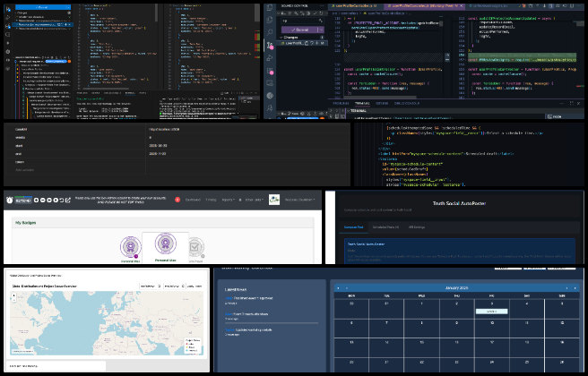Screen dimensions: 588x376
Task: Close the Working Tree diff editor tab
Action: click(462, 6)
